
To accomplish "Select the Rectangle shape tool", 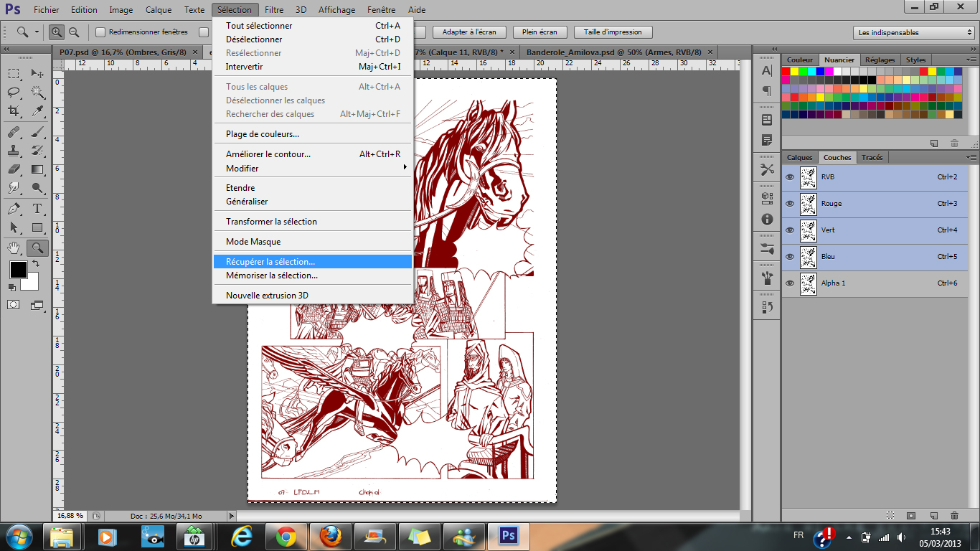I will [37, 227].
